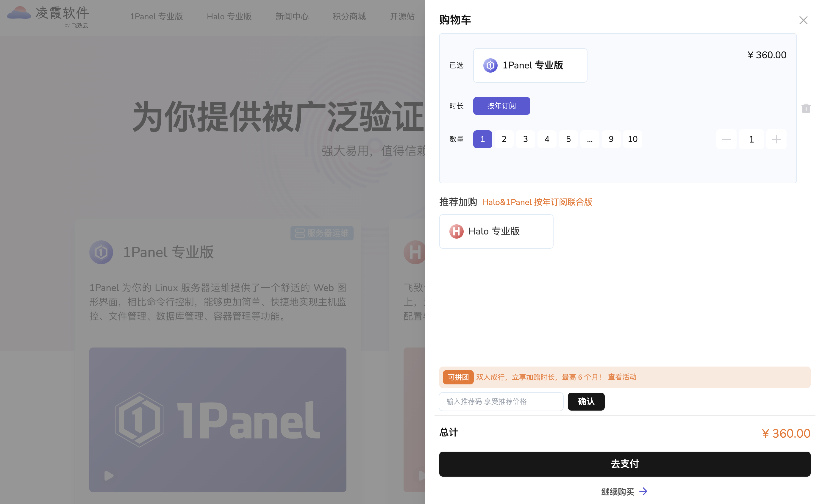Click the 继续购买 link
The height and width of the screenshot is (504, 822).
coord(618,492)
